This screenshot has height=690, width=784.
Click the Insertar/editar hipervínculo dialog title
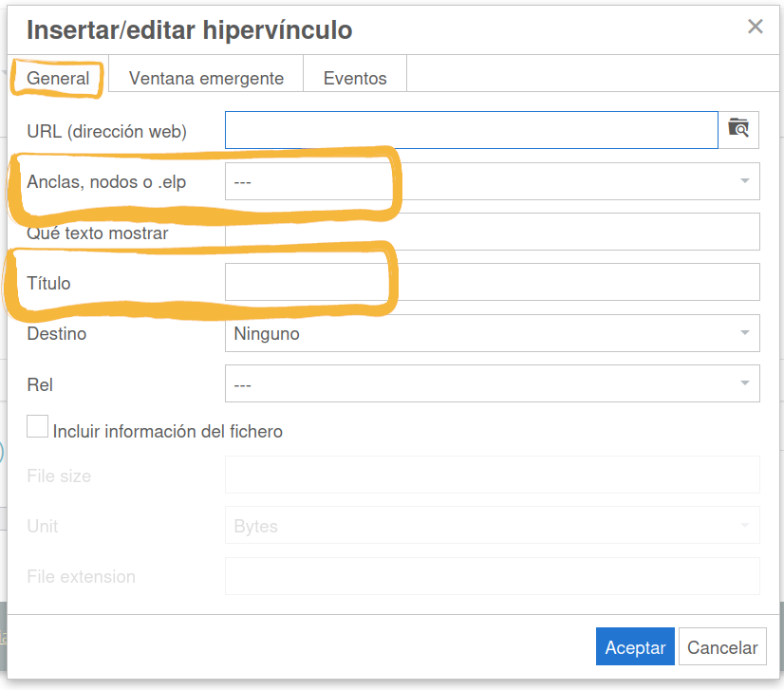(189, 29)
